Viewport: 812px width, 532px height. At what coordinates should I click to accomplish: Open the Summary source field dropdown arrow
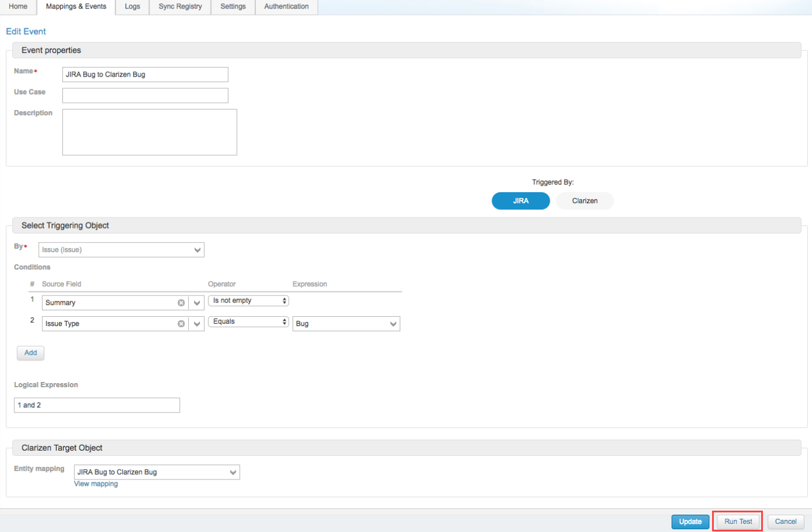point(197,303)
